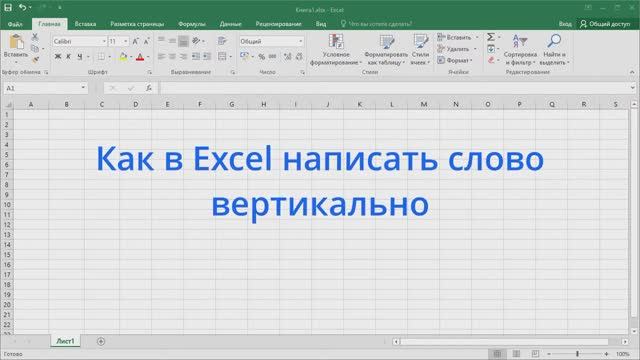
Task: Switch to the Вставка tab
Action: [85, 24]
